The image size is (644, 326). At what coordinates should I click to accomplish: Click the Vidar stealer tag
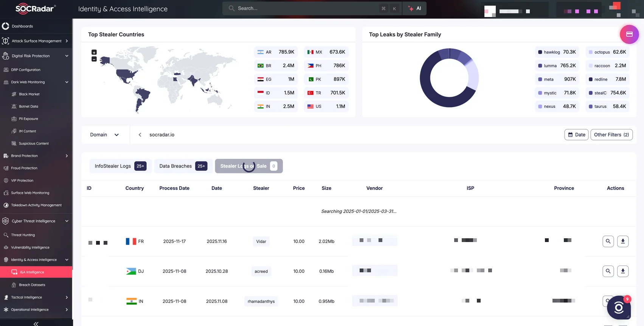coord(261,241)
